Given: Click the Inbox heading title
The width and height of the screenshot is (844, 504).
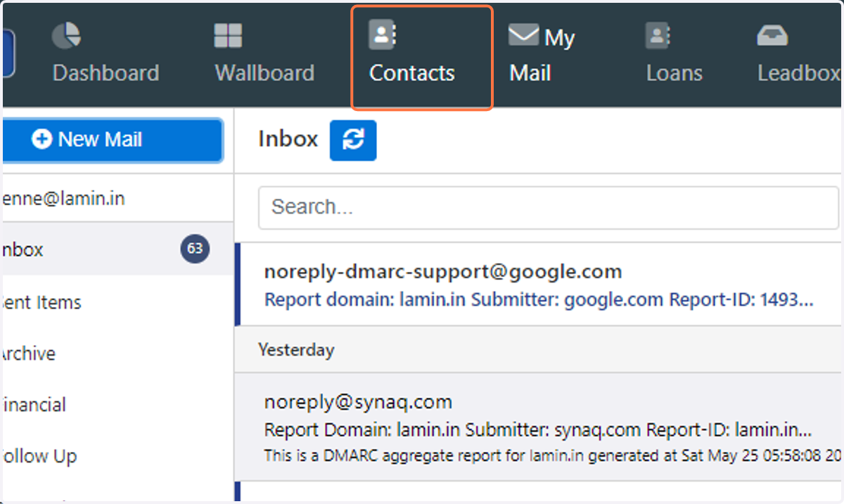Looking at the screenshot, I should [288, 139].
